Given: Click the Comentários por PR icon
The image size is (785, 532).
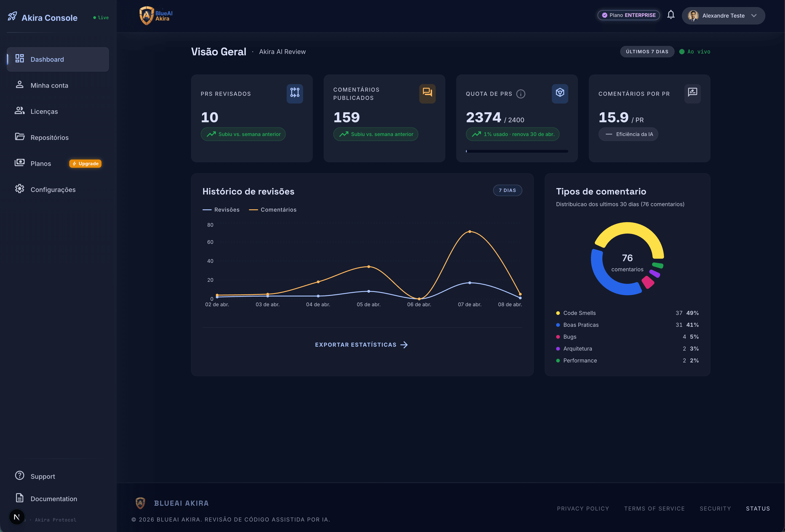Looking at the screenshot, I should [692, 93].
